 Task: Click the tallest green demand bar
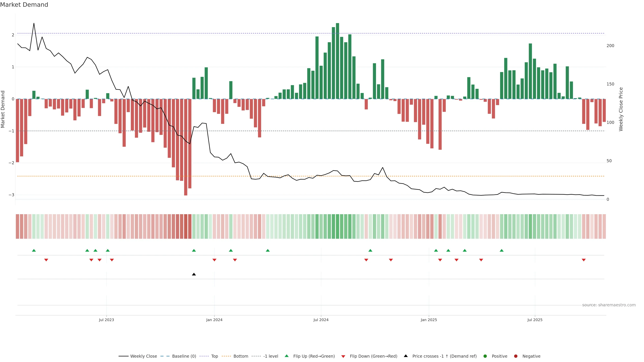point(337,61)
